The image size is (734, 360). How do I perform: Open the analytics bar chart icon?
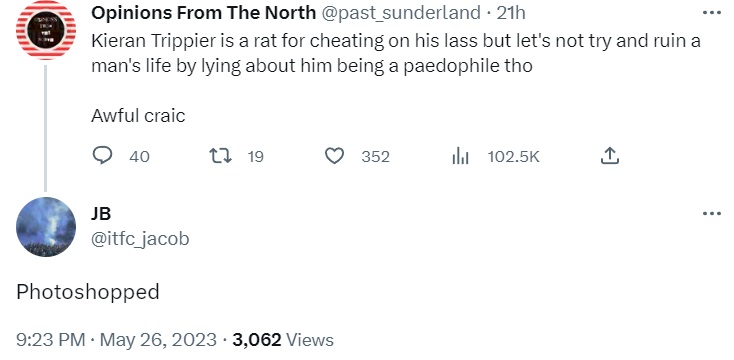coord(460,156)
